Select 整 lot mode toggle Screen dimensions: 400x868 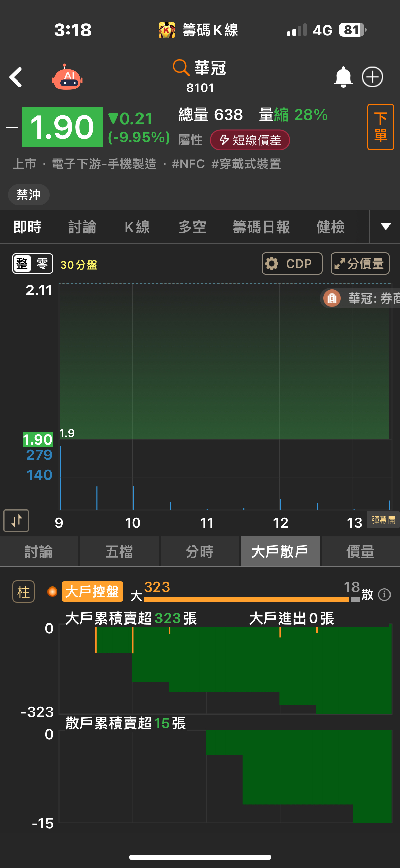[22, 264]
